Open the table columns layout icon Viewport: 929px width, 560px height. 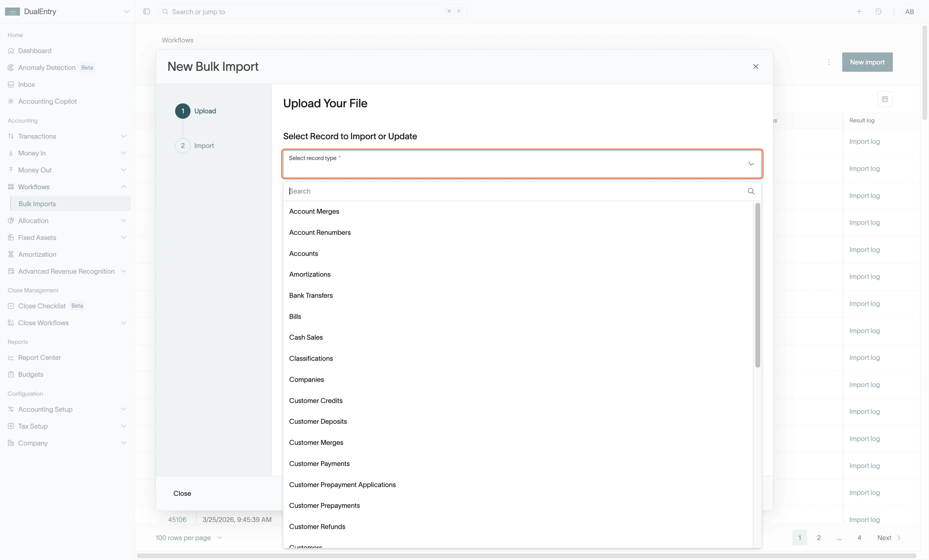coord(885,99)
